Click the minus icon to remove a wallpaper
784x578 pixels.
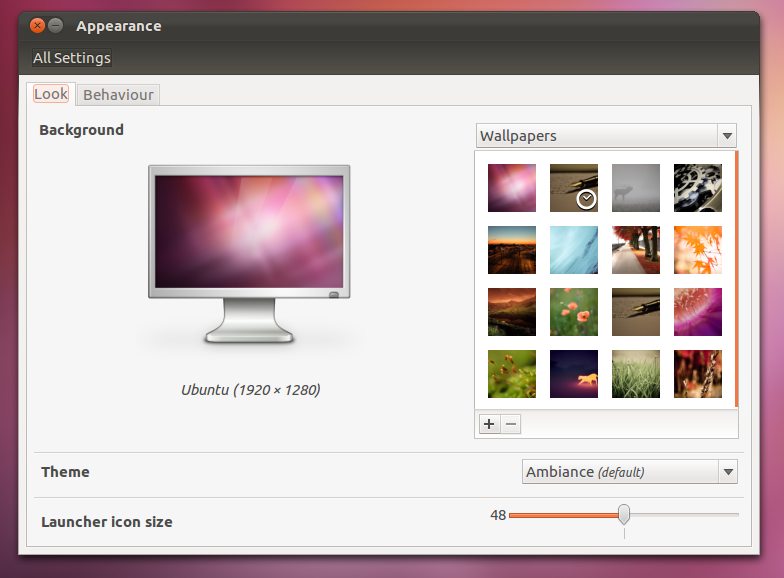(510, 424)
